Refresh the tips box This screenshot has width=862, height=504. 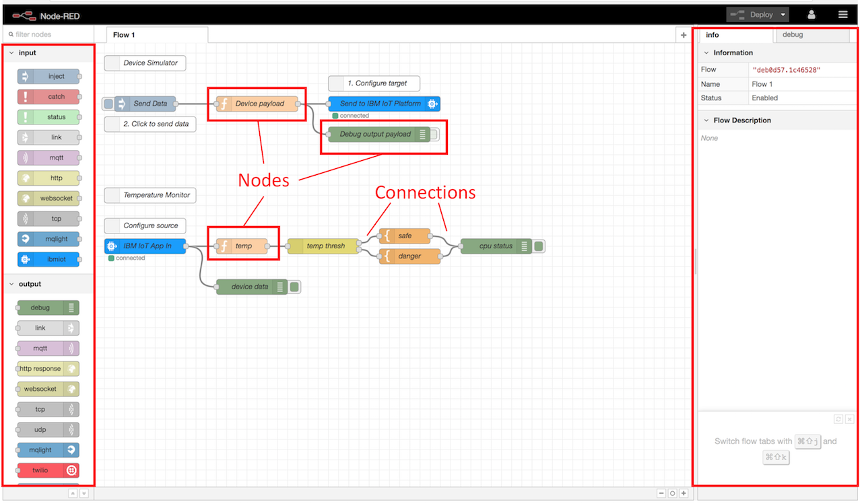pos(838,419)
